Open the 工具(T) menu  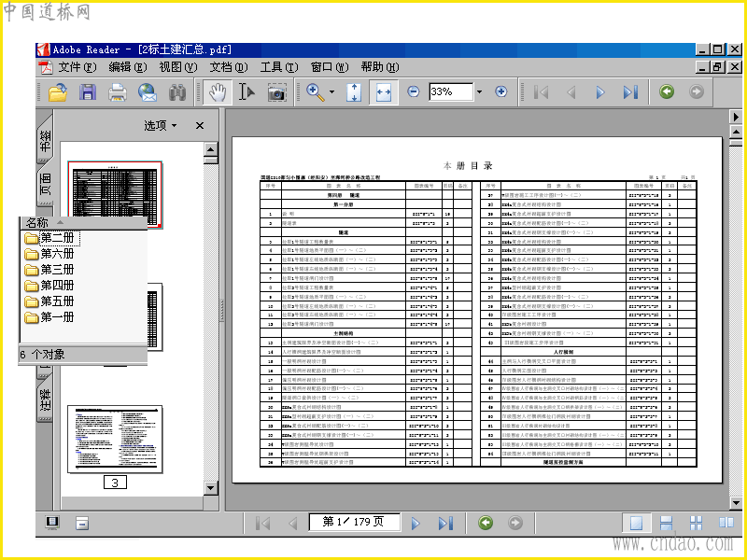point(278,67)
